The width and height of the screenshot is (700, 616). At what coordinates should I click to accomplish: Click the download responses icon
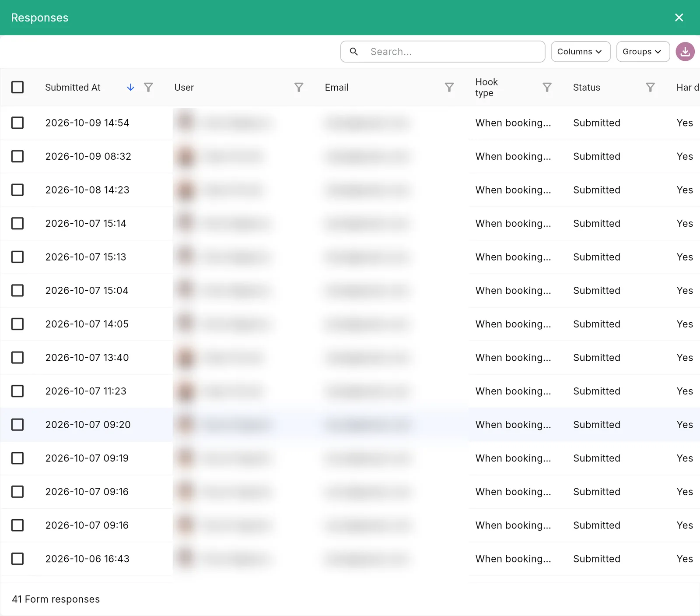(x=685, y=52)
